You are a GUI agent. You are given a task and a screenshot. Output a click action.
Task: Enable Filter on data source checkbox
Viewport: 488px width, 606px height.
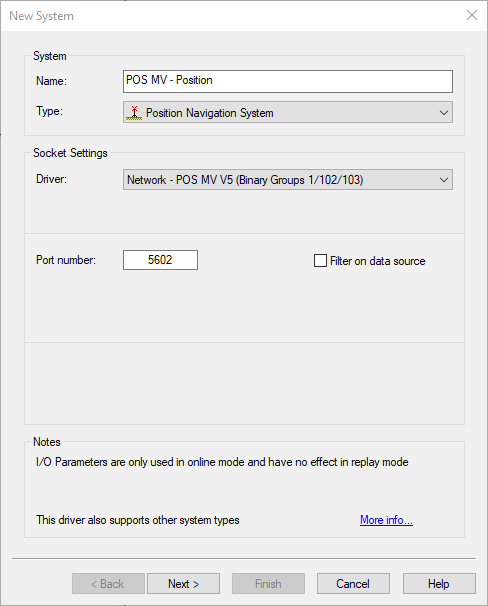pyautogui.click(x=320, y=260)
